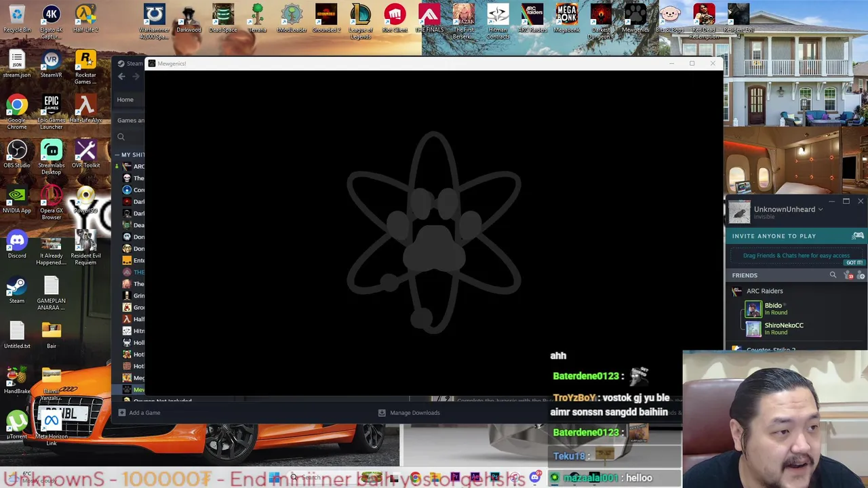868x488 pixels.
Task: Open Manage Downloads in Steam
Action: click(x=409, y=413)
